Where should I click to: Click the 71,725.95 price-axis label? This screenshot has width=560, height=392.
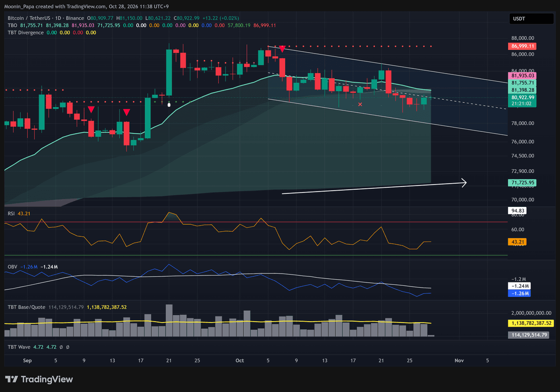click(x=522, y=183)
